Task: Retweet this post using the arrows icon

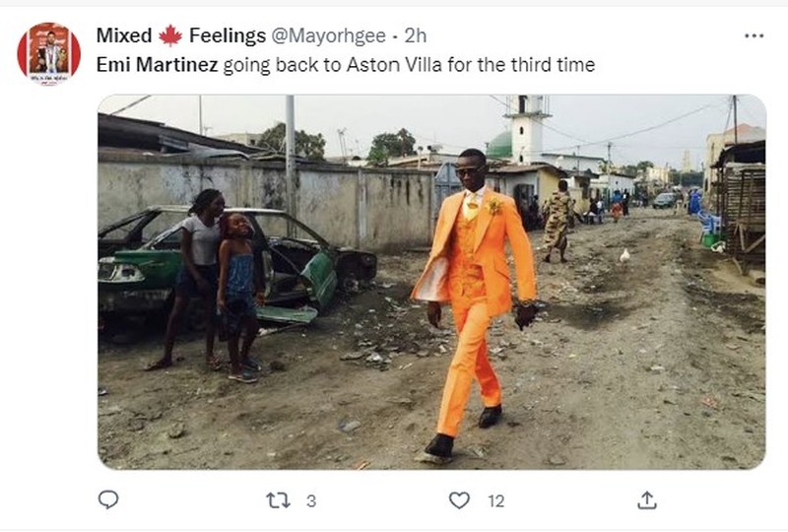Action: pos(279,500)
